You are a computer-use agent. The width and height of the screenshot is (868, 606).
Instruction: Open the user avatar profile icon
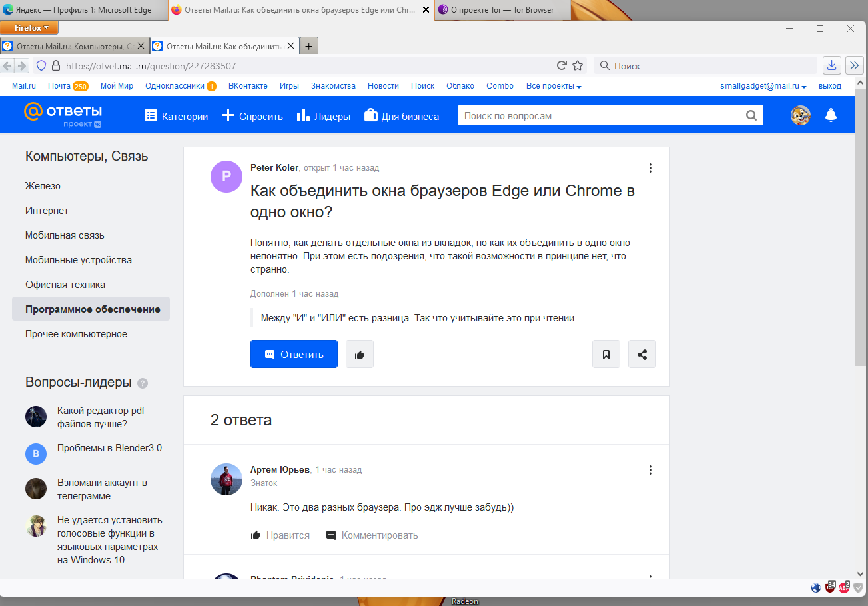tap(800, 115)
